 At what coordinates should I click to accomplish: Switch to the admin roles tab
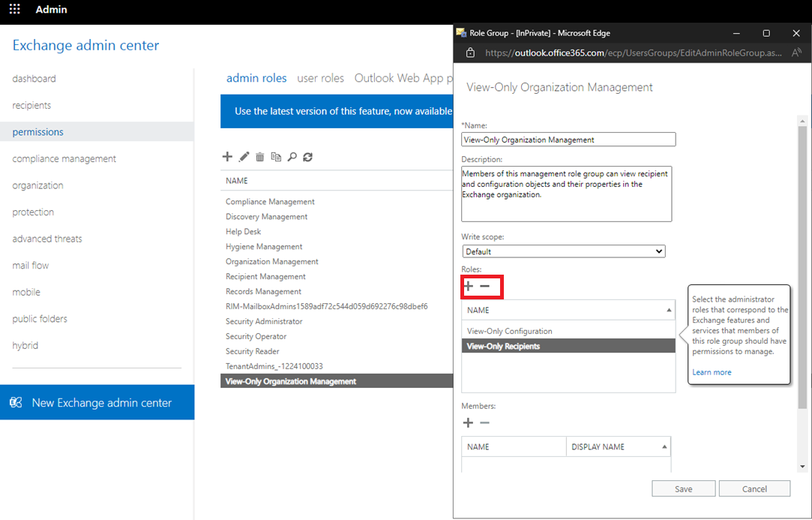pyautogui.click(x=256, y=78)
